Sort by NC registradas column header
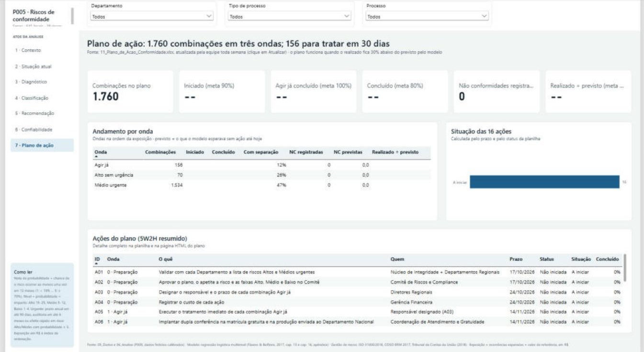 pyautogui.click(x=306, y=152)
